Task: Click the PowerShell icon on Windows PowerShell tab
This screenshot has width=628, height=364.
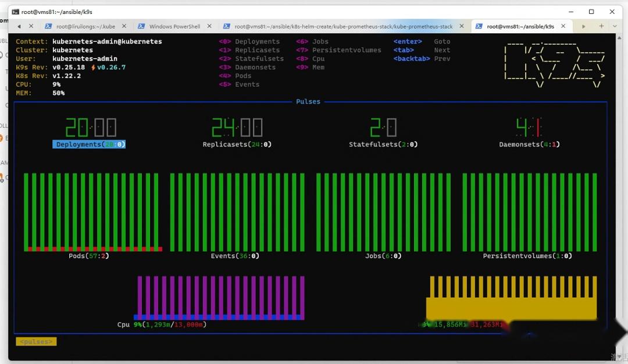Action: coord(141,26)
